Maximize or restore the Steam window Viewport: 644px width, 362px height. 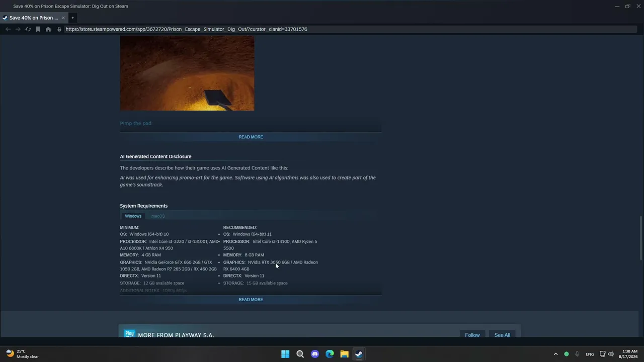click(x=628, y=6)
